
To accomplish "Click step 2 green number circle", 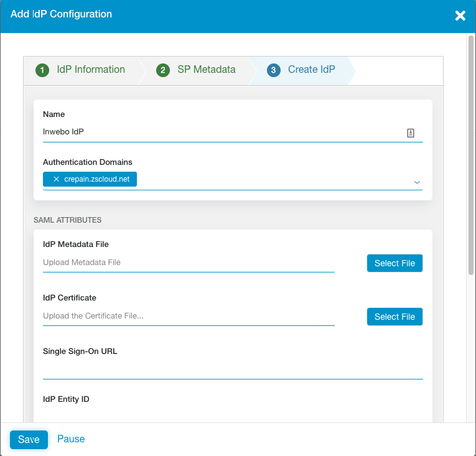I will [163, 70].
